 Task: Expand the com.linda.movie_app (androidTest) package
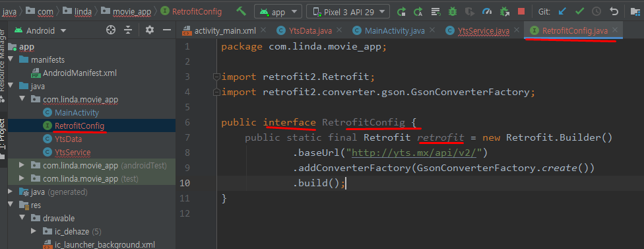(x=22, y=166)
